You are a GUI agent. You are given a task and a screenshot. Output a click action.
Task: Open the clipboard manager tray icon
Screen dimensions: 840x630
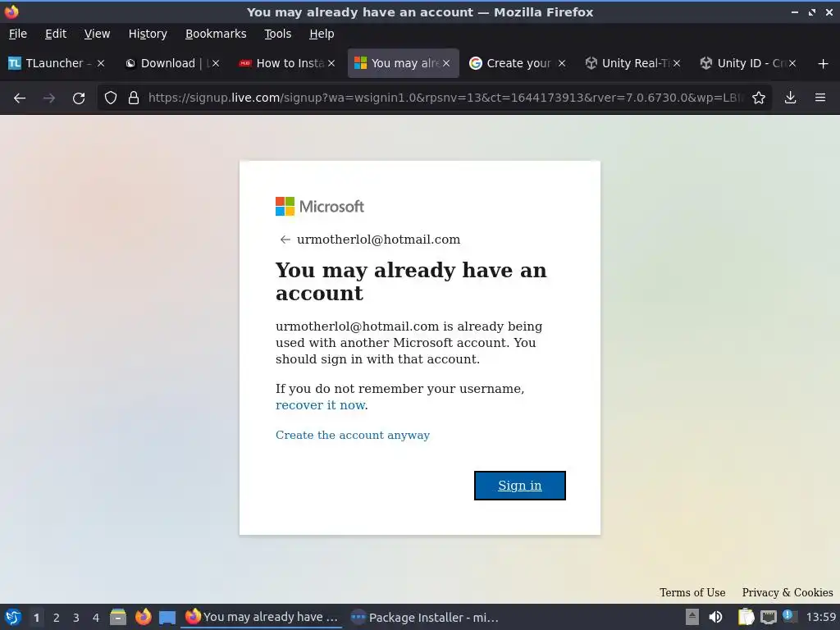746,617
